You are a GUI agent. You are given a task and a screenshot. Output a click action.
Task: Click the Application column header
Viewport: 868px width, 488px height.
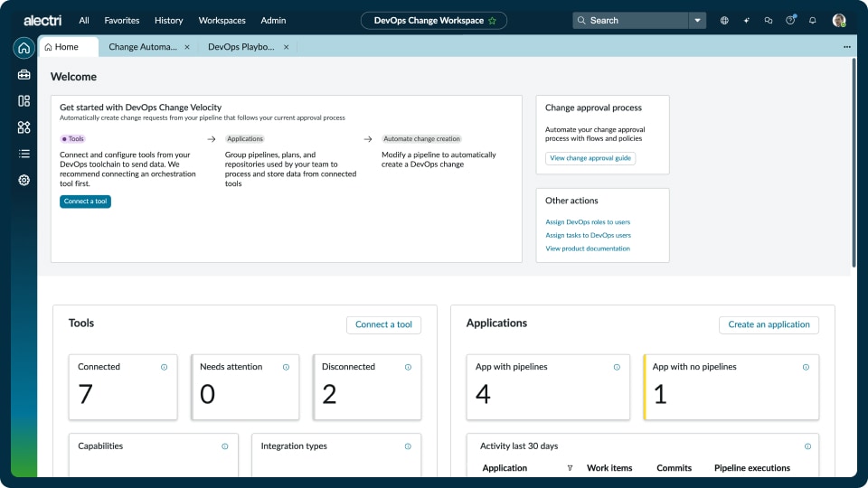[505, 468]
